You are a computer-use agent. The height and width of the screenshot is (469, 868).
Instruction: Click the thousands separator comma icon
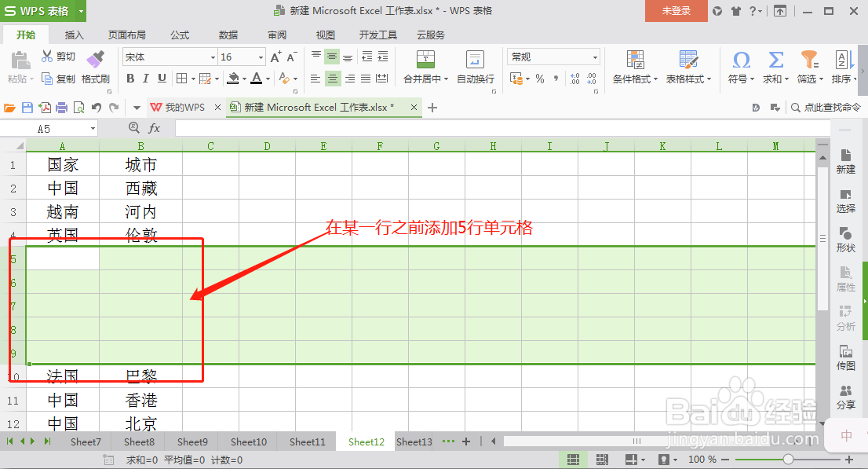tap(556, 79)
